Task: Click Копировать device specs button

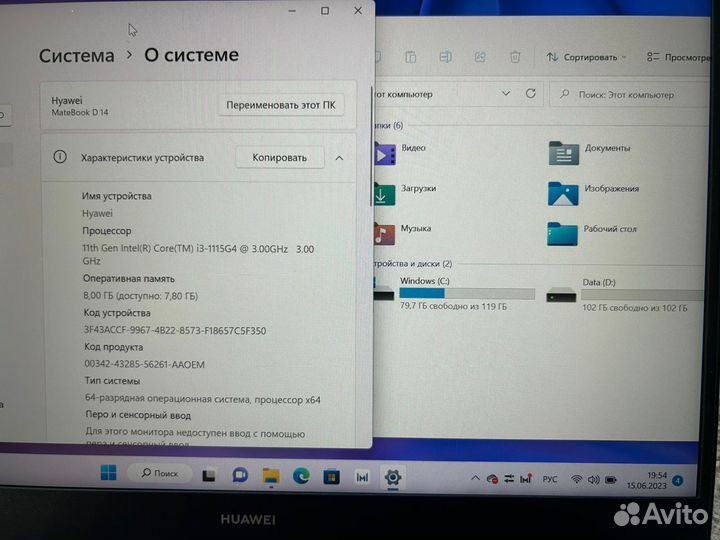Action: 279,158
